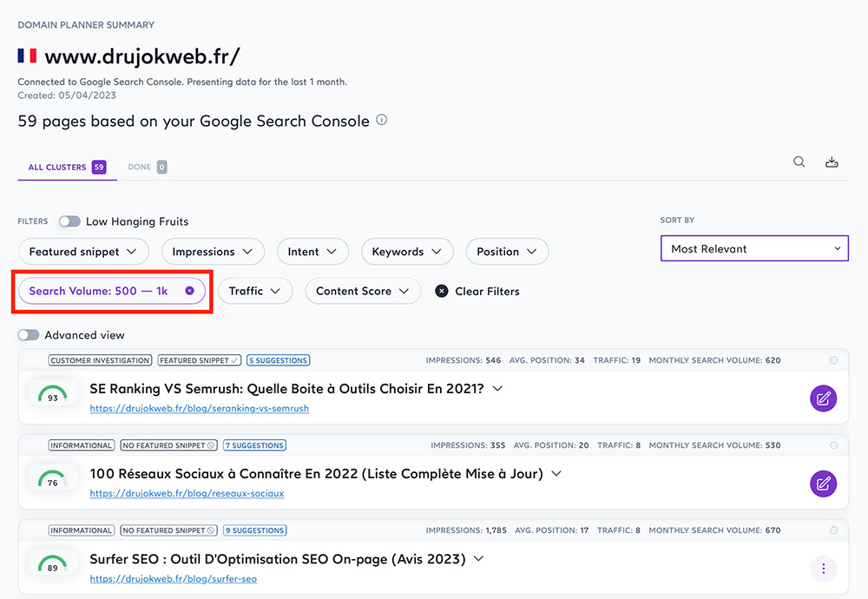Click the www.drujokweb.fr/ domain title

(x=142, y=56)
